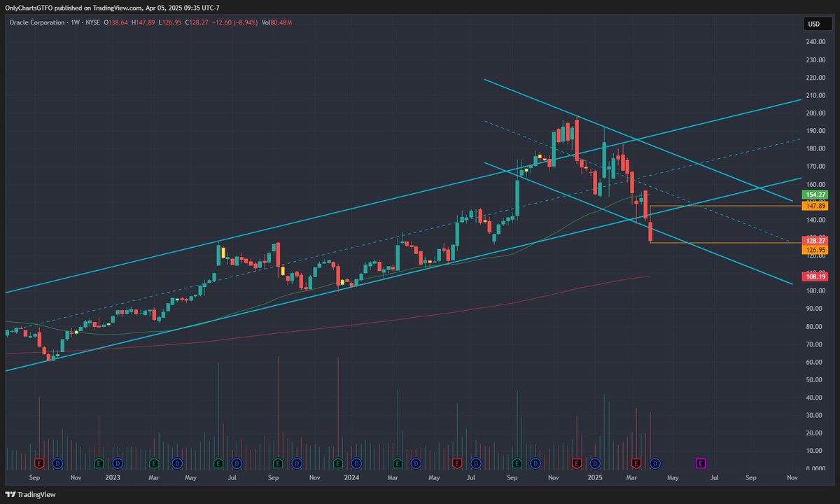Click the 240.00 price axis label

tap(816, 42)
